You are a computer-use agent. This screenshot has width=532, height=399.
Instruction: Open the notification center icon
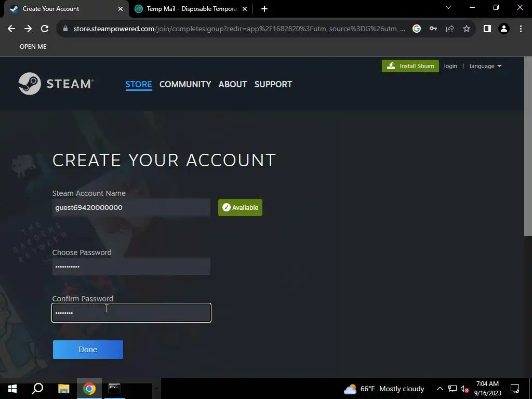515,389
